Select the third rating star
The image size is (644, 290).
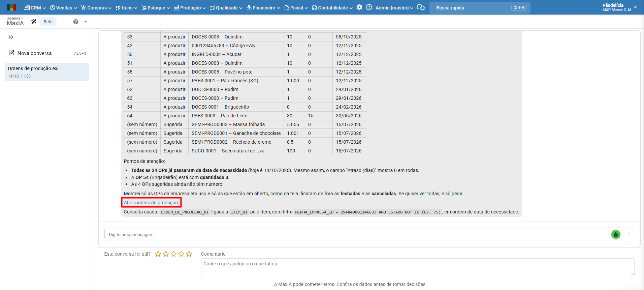tap(173, 254)
